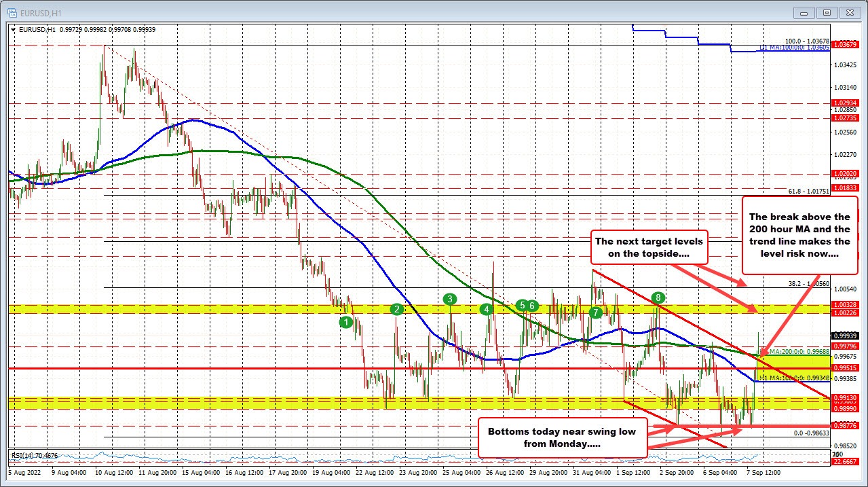Click the green "4" event marker
Image resolution: width=868 pixels, height=487 pixels.
pos(486,309)
